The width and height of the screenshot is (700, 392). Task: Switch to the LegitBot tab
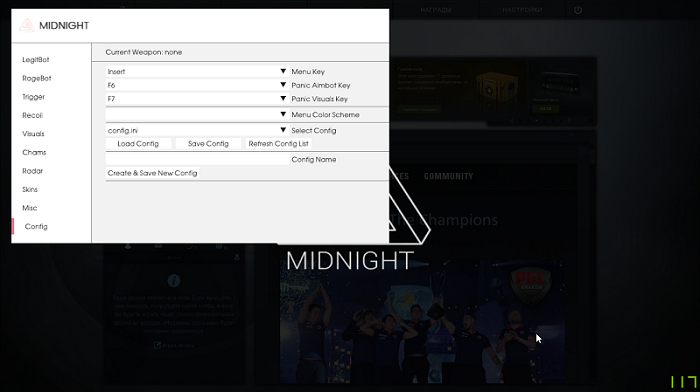coord(36,60)
